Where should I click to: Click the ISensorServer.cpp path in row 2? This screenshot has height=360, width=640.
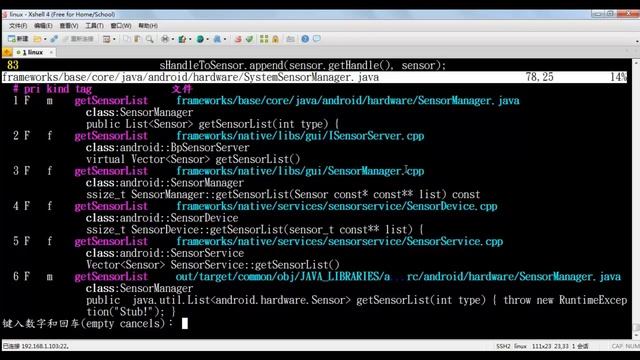point(300,136)
